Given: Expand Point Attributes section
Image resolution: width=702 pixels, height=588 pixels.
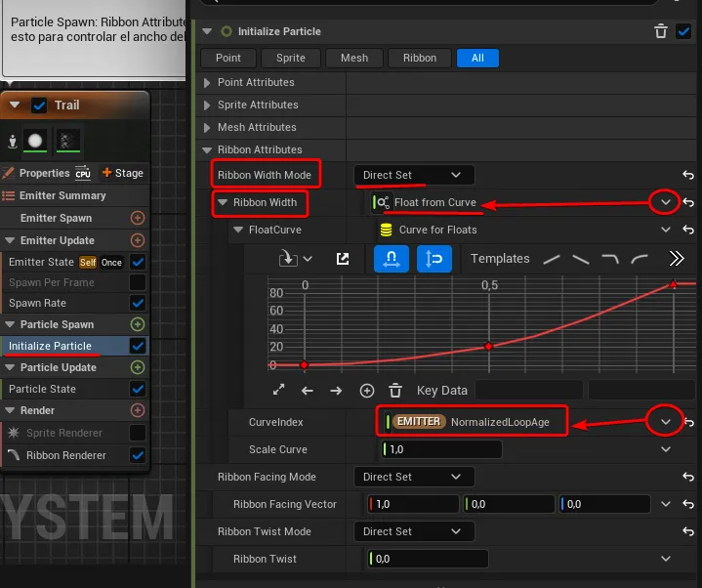Looking at the screenshot, I should (x=207, y=83).
